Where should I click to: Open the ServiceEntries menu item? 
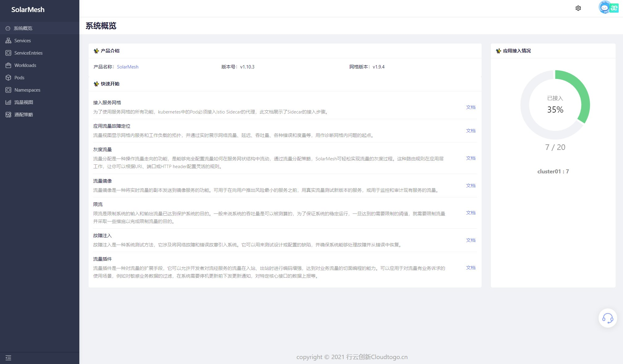pos(28,53)
